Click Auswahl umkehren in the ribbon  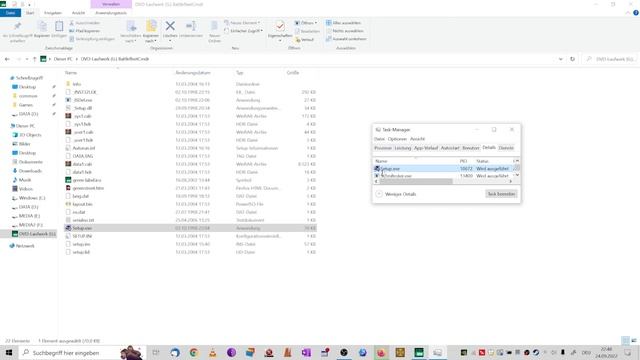(346, 39)
